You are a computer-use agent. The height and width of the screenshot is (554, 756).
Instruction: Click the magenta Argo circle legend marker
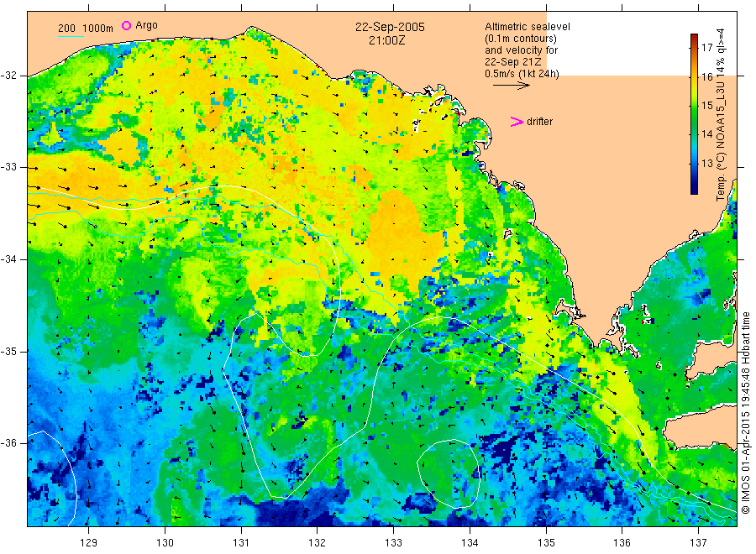126,25
